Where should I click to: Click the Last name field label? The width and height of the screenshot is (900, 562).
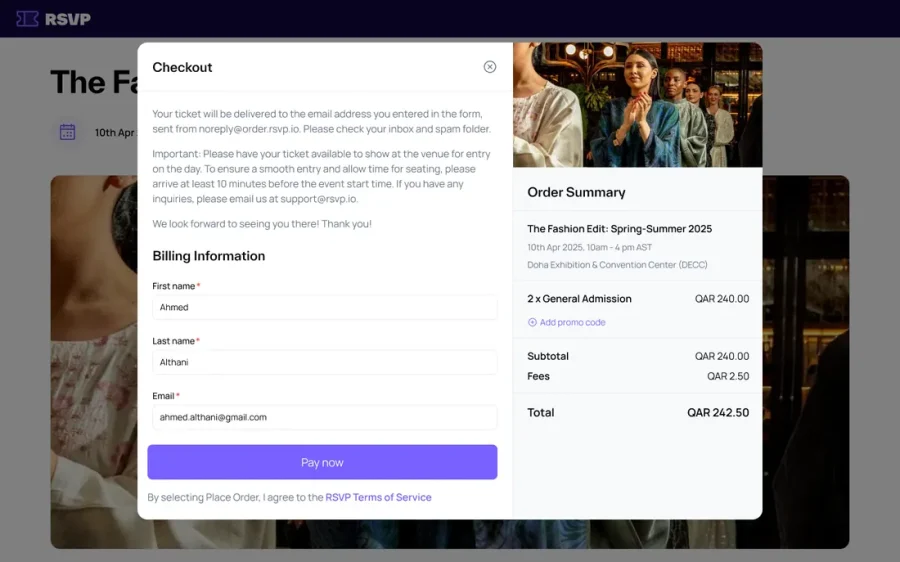click(x=173, y=341)
